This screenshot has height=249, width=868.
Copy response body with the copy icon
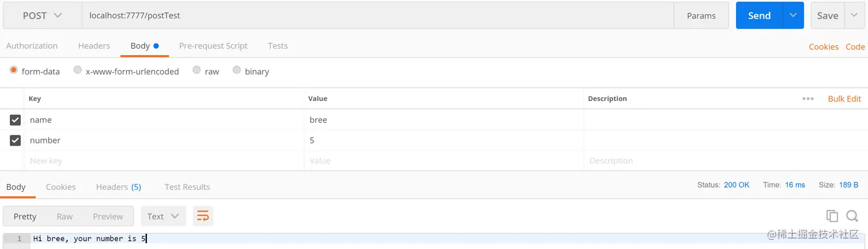click(x=832, y=216)
